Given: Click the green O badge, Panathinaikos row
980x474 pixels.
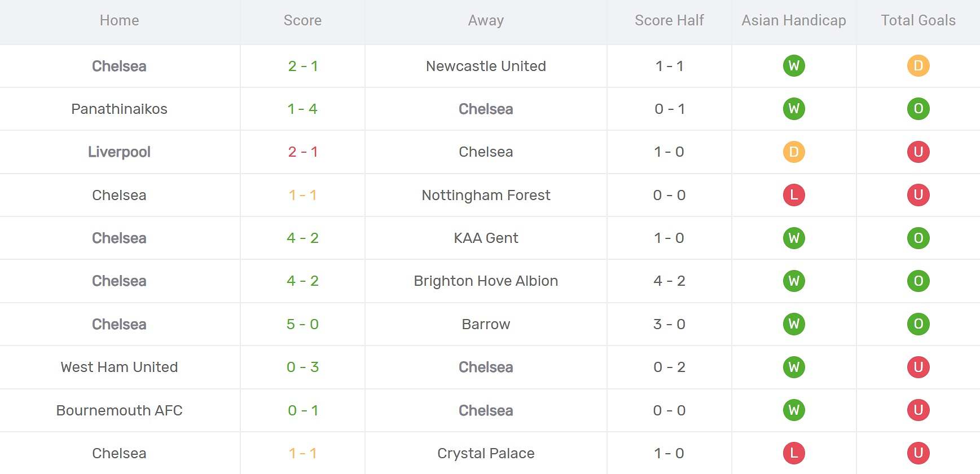Looking at the screenshot, I should tap(918, 109).
